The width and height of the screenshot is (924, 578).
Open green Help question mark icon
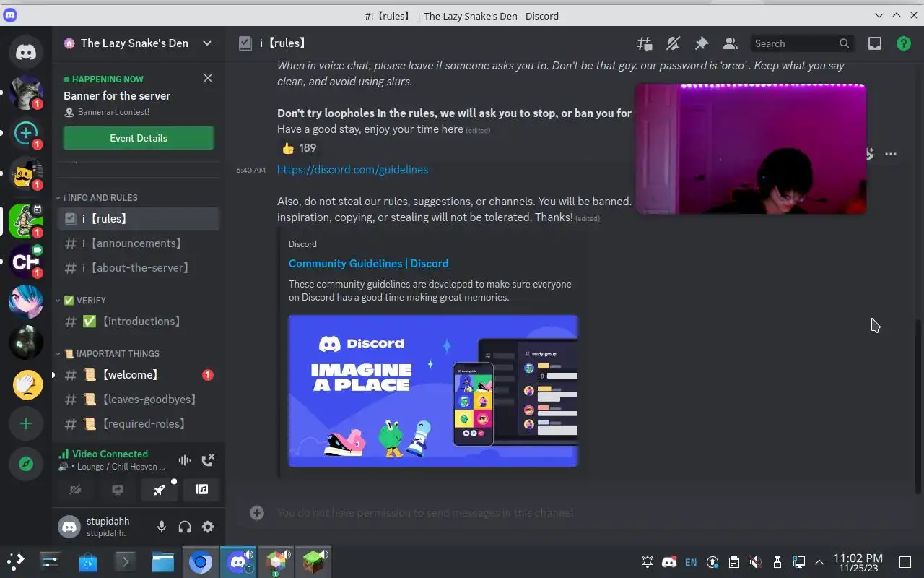904,43
